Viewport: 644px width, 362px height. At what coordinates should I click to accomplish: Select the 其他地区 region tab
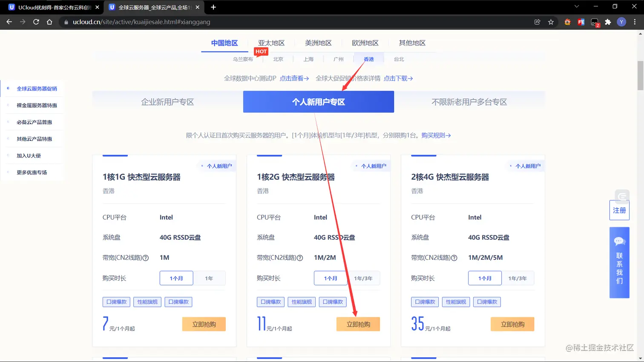412,43
